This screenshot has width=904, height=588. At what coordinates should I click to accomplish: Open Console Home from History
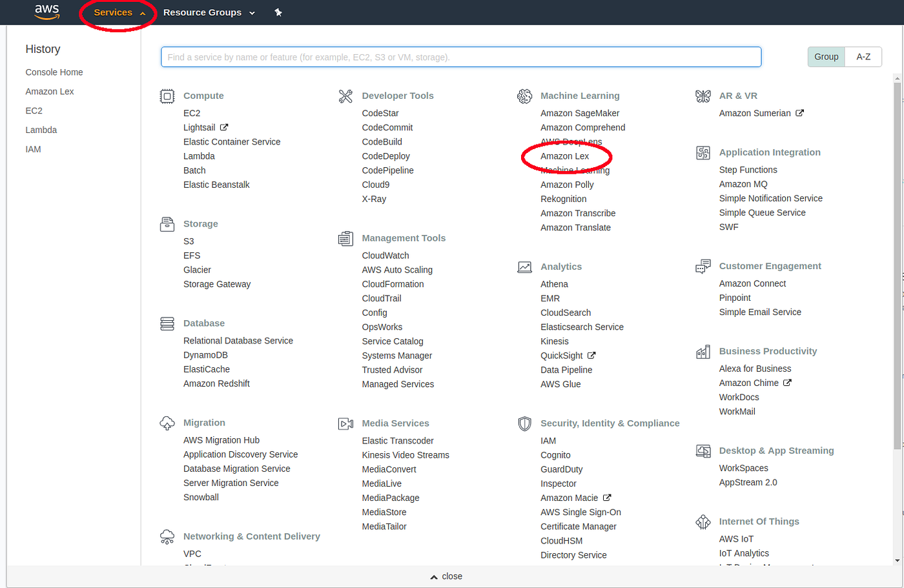tap(54, 72)
